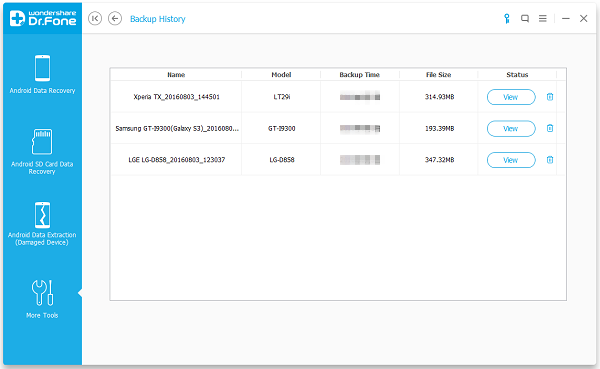View the Samsung GT-I9300 backup
600x369 pixels.
511,129
